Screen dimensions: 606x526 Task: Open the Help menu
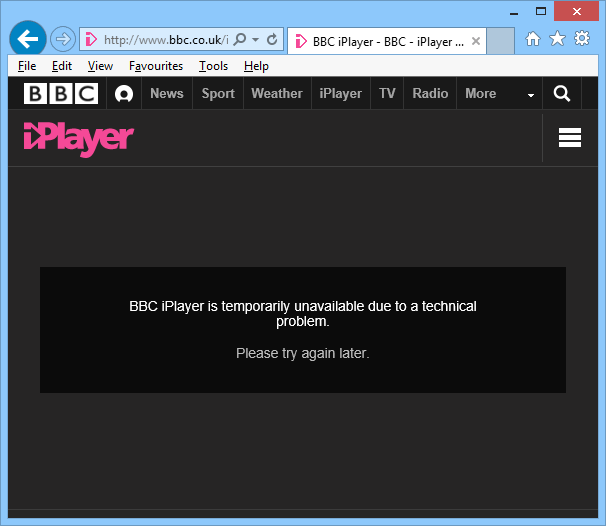tap(256, 66)
